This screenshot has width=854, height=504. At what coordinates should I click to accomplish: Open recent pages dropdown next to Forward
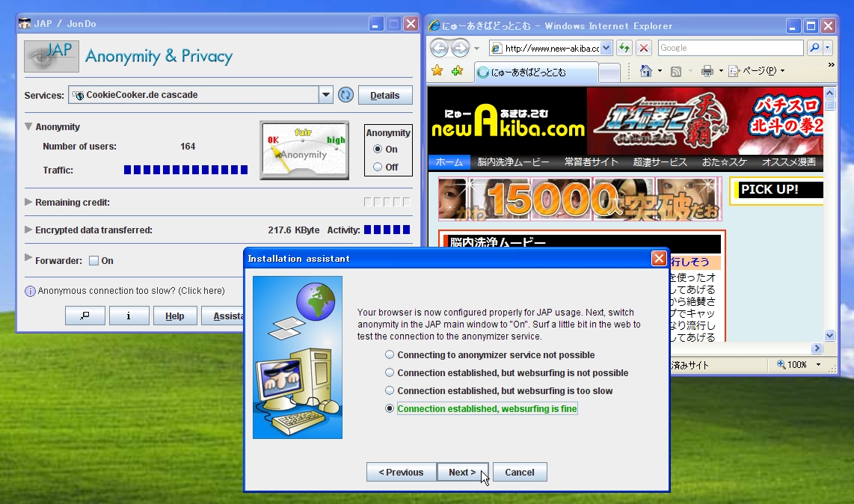pos(476,49)
